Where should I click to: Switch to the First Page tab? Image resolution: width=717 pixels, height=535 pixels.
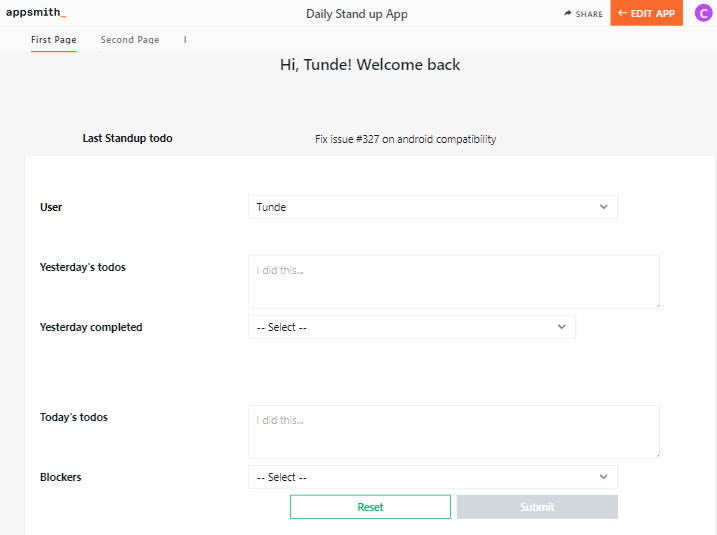coord(54,40)
